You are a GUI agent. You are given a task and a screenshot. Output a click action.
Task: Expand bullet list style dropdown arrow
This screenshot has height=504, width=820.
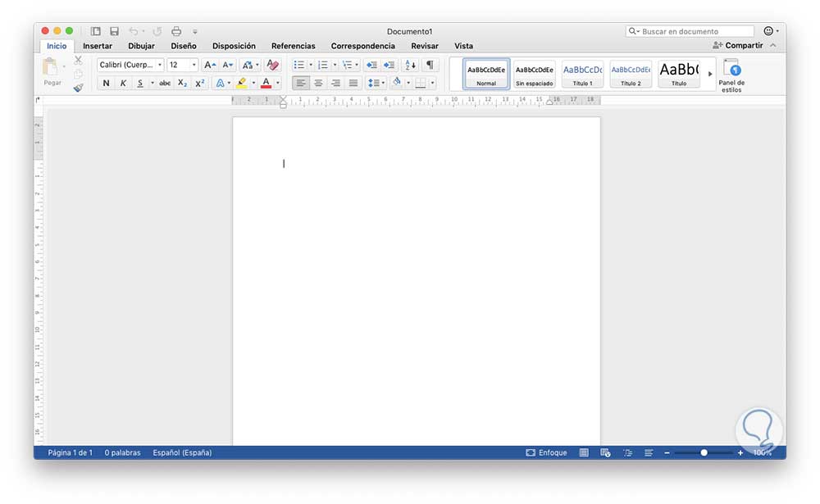point(311,65)
